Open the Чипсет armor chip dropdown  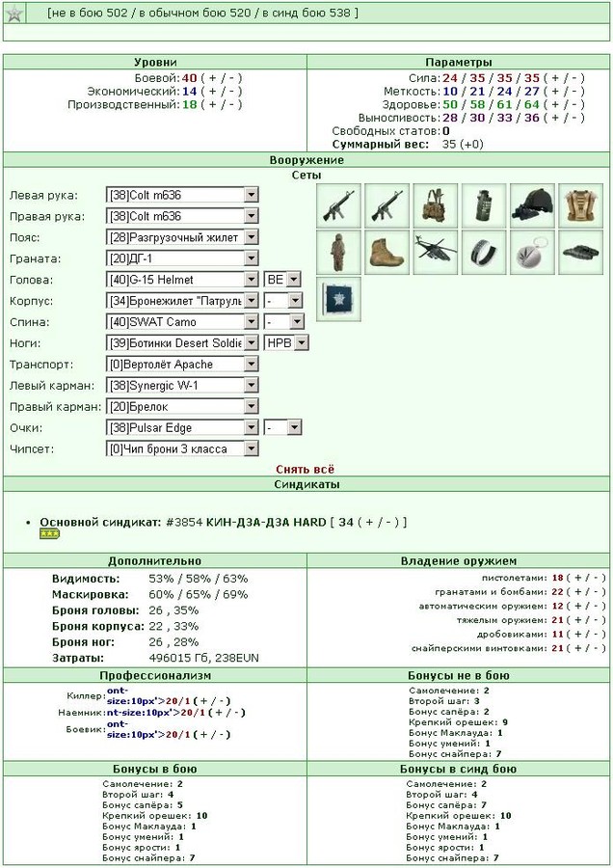(x=181, y=448)
